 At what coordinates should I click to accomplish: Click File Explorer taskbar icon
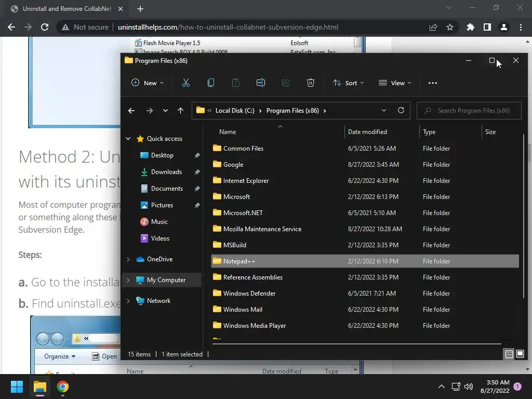(39, 387)
